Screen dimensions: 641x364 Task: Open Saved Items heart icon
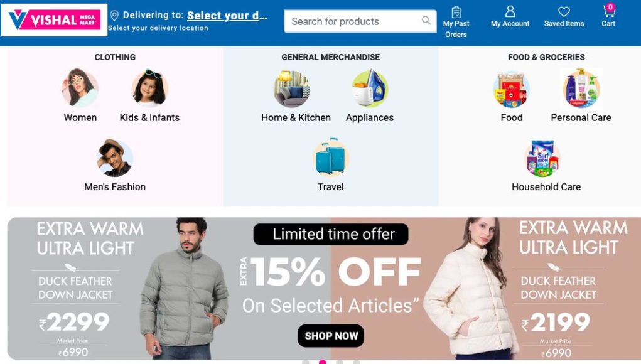(x=564, y=11)
